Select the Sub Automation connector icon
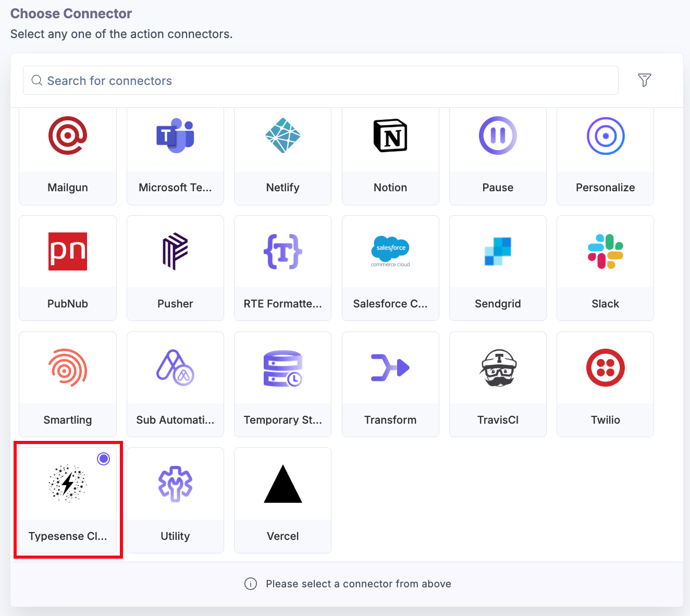 pyautogui.click(x=175, y=367)
